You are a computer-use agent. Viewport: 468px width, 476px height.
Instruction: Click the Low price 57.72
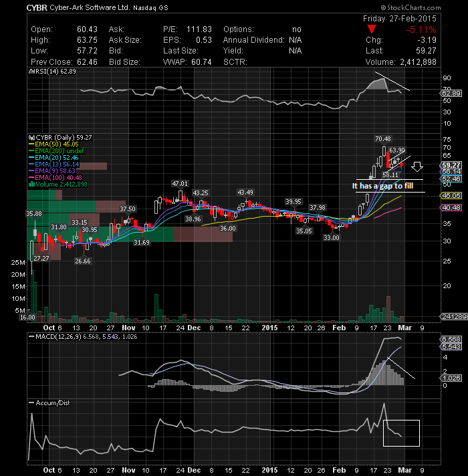(x=87, y=51)
